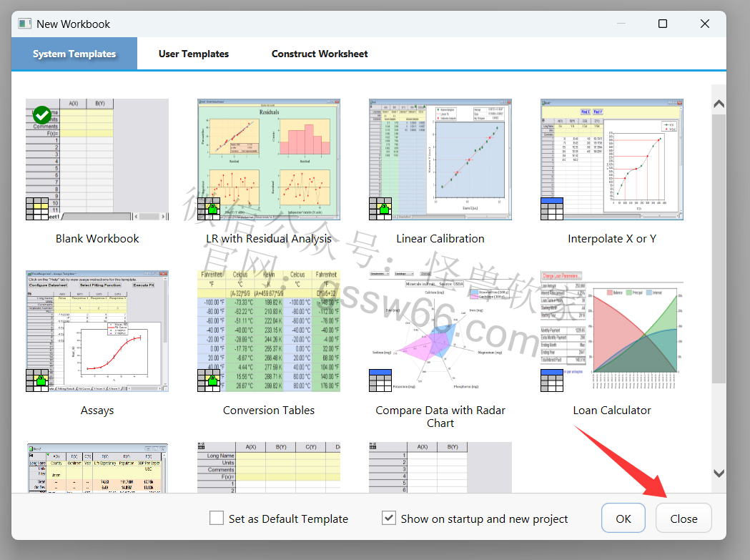The width and height of the screenshot is (750, 560).
Task: Pick the Linear Calibration template thumbnail
Action: tap(440, 159)
